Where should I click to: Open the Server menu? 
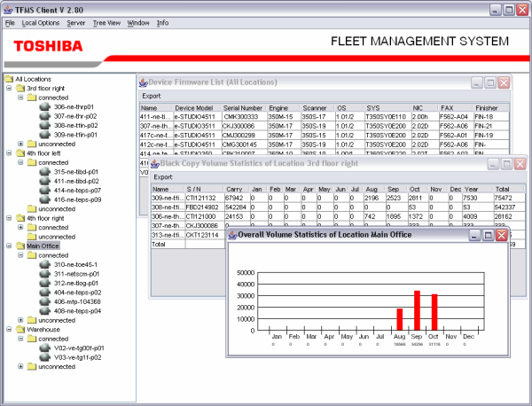76,23
